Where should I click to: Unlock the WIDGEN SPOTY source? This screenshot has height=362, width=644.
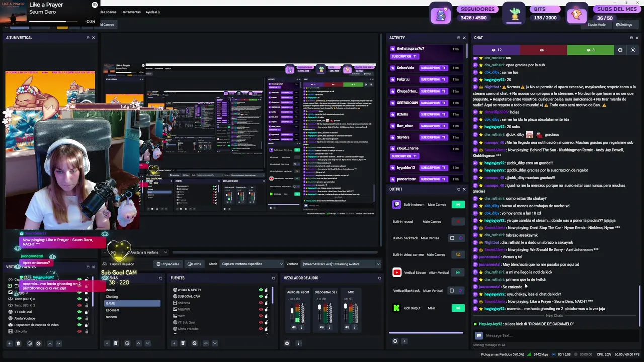[x=266, y=290]
